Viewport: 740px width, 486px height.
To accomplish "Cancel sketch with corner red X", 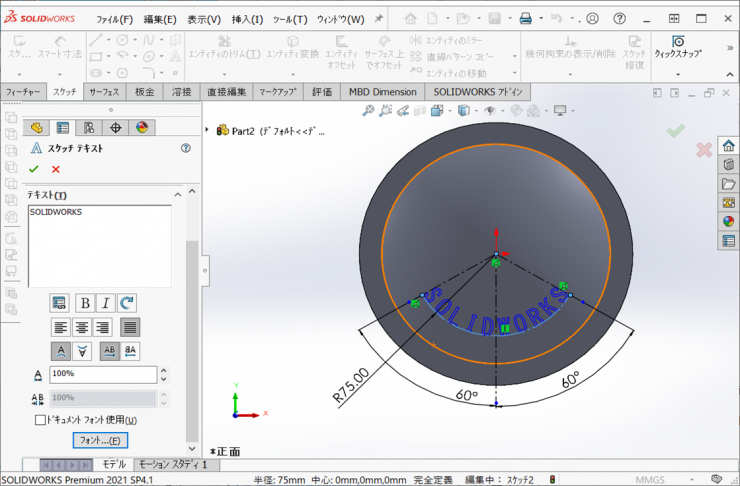I will 704,150.
